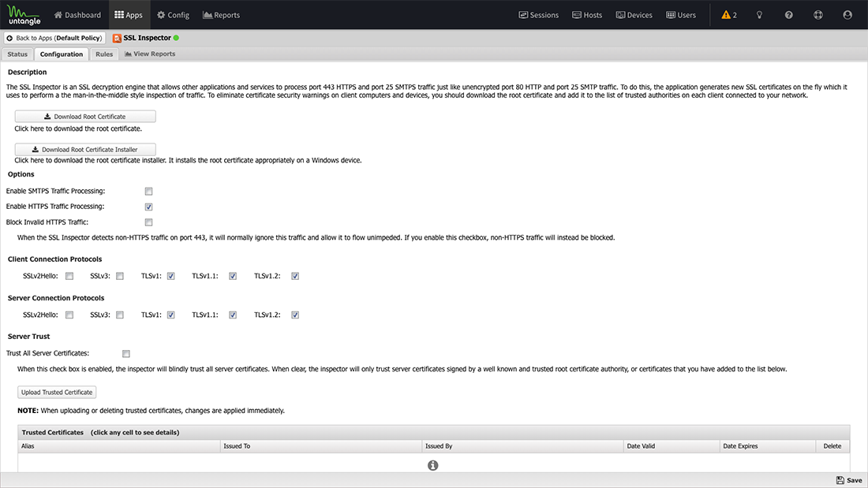
Task: Switch to the Rules tab
Action: (104, 54)
